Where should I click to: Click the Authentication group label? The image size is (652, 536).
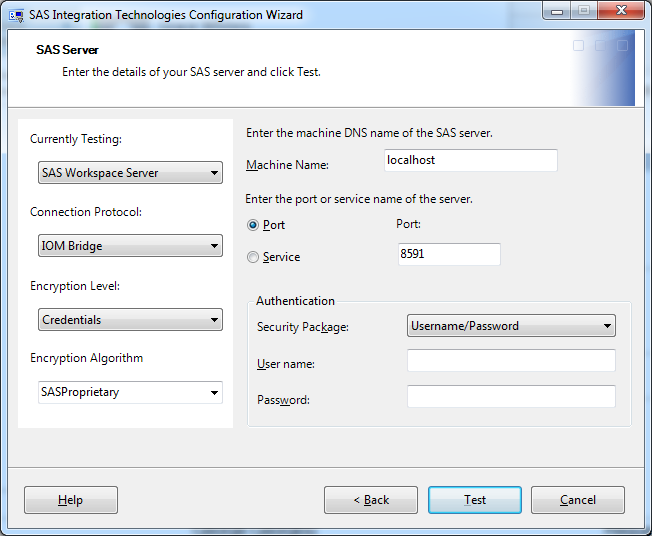click(295, 301)
